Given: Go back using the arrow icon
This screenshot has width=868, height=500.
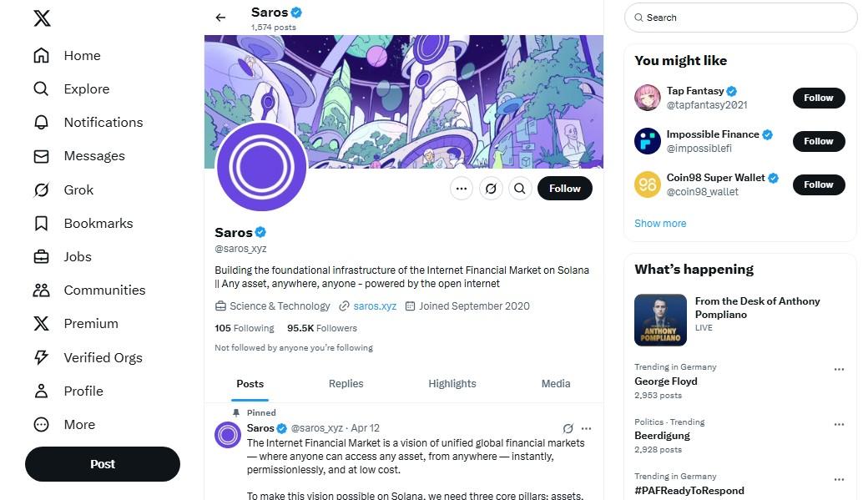Looking at the screenshot, I should coord(220,18).
